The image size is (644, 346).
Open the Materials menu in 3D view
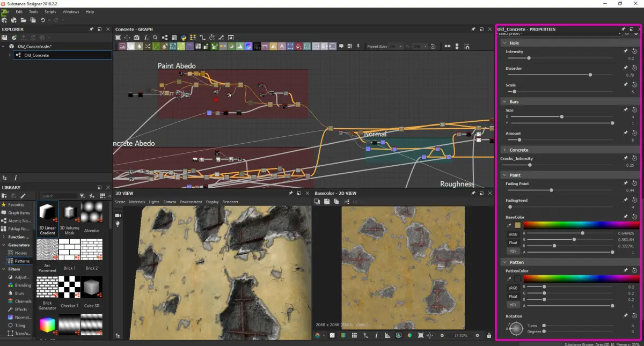pyautogui.click(x=137, y=202)
